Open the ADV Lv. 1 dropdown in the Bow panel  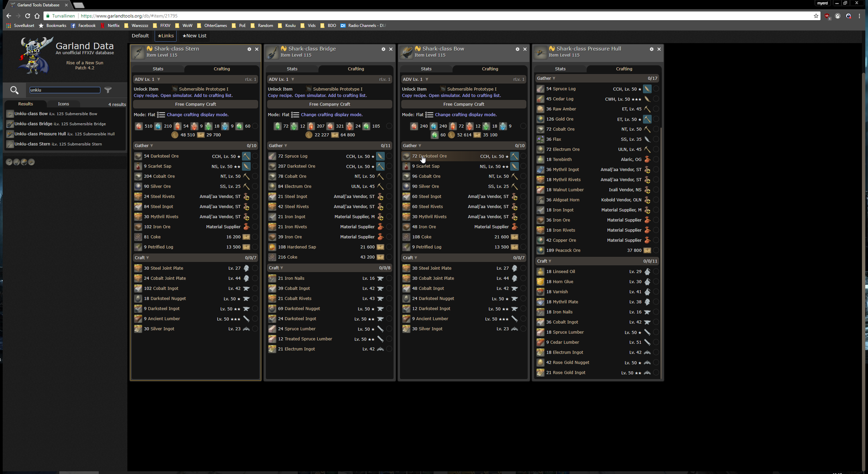click(416, 79)
